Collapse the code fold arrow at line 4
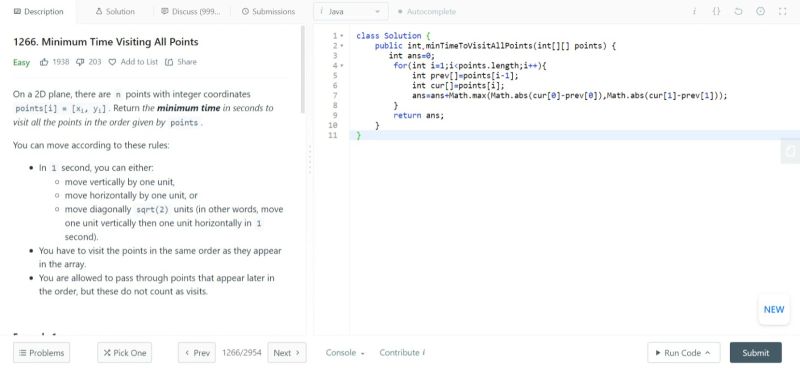 [x=341, y=66]
